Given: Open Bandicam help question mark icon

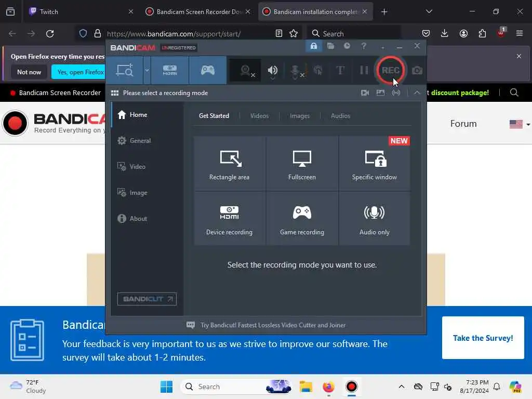Looking at the screenshot, I should 363,46.
